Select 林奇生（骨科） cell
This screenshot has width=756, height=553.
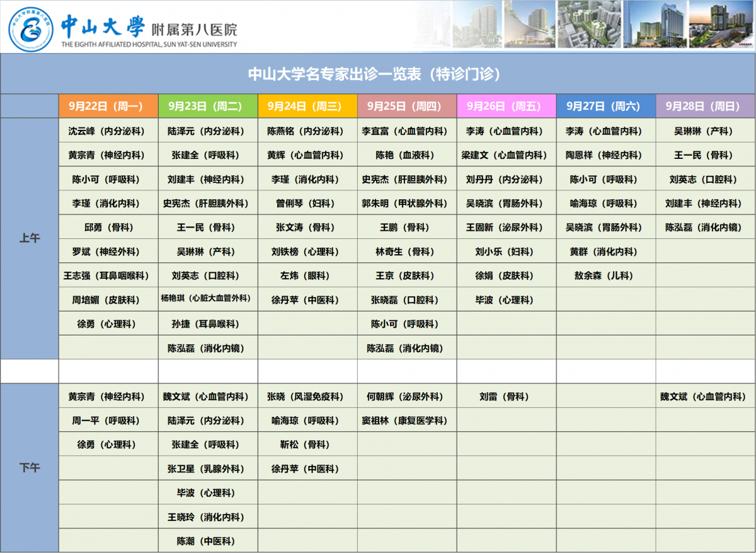click(x=407, y=252)
